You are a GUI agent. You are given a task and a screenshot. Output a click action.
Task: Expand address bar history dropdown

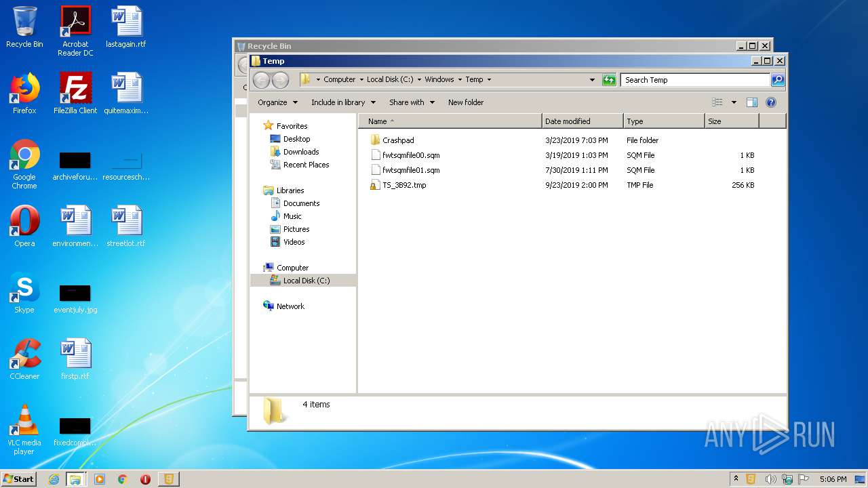click(x=592, y=80)
